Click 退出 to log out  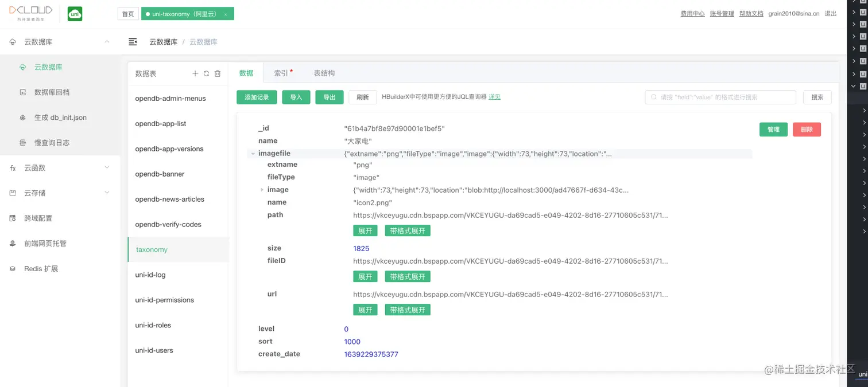tap(831, 14)
